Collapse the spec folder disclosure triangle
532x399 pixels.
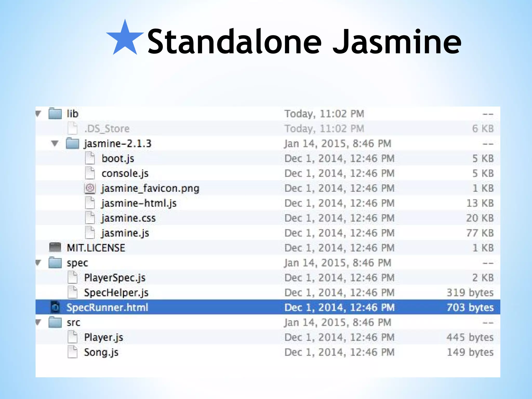38,263
